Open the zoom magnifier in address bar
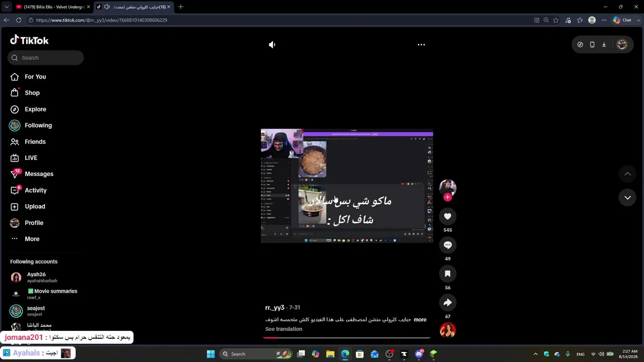The height and width of the screenshot is (362, 644). pos(546,20)
